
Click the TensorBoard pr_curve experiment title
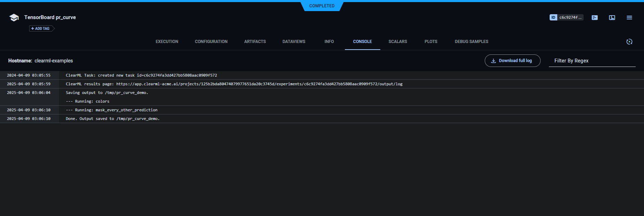click(50, 17)
